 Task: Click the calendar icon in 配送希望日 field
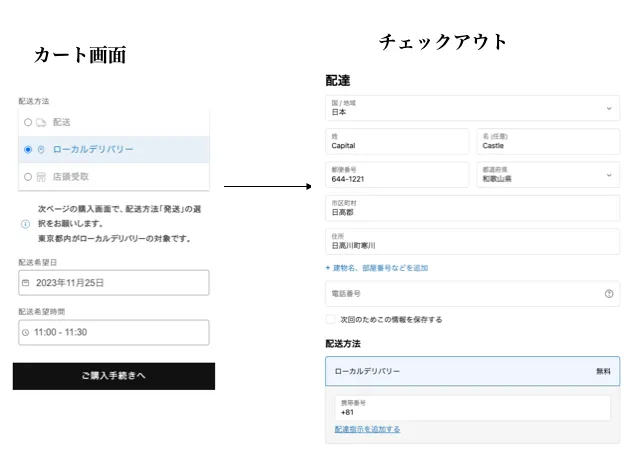coord(26,283)
